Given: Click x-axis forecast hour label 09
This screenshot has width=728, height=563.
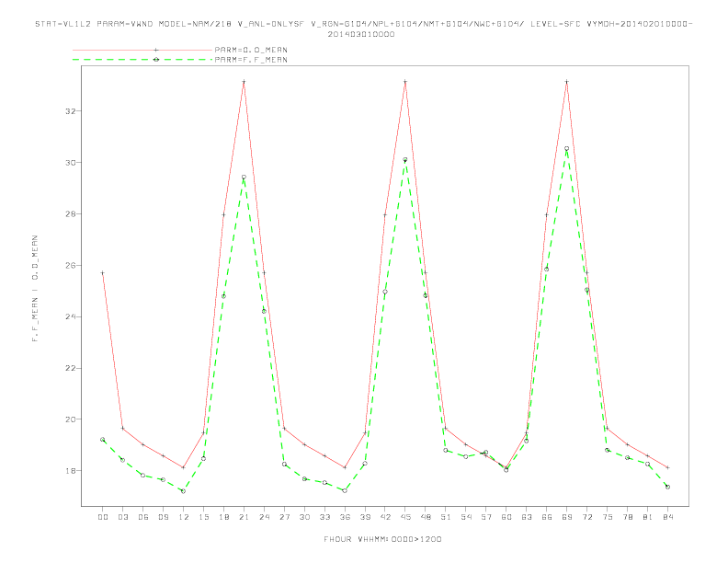Looking at the screenshot, I should pyautogui.click(x=163, y=517).
